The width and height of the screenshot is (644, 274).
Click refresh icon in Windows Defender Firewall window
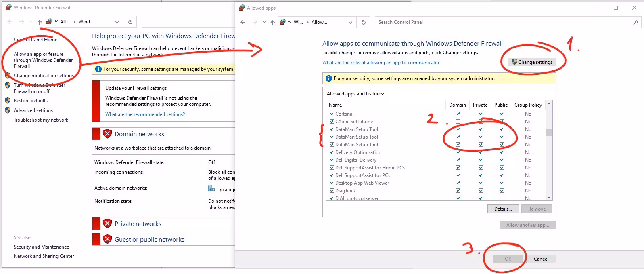130,22
